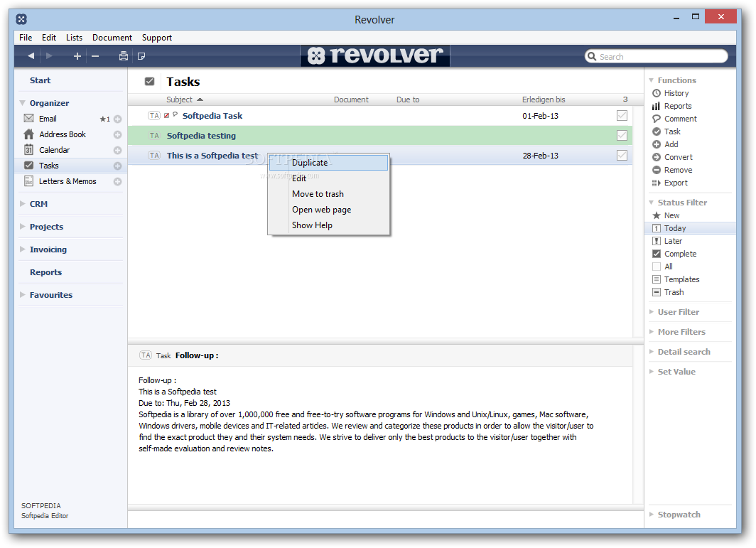Expand the CRM section

click(22, 203)
